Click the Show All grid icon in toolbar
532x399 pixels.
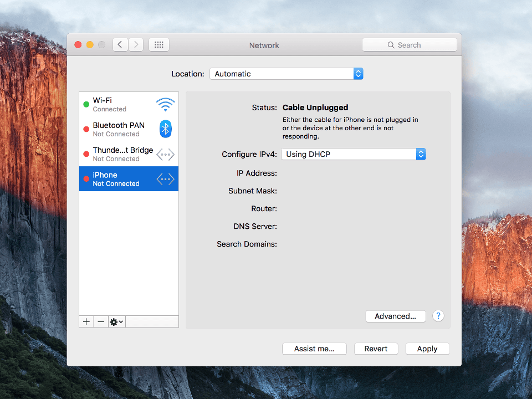coord(158,44)
